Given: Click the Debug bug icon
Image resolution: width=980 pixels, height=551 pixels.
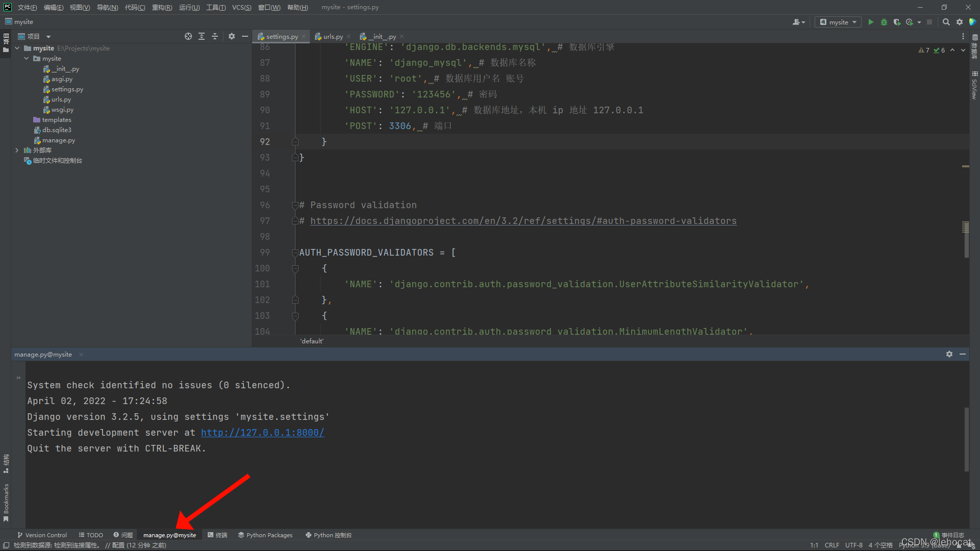Looking at the screenshot, I should pos(884,22).
